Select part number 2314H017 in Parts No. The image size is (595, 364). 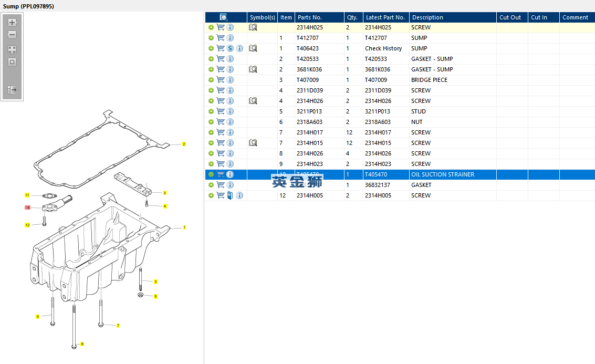[310, 132]
